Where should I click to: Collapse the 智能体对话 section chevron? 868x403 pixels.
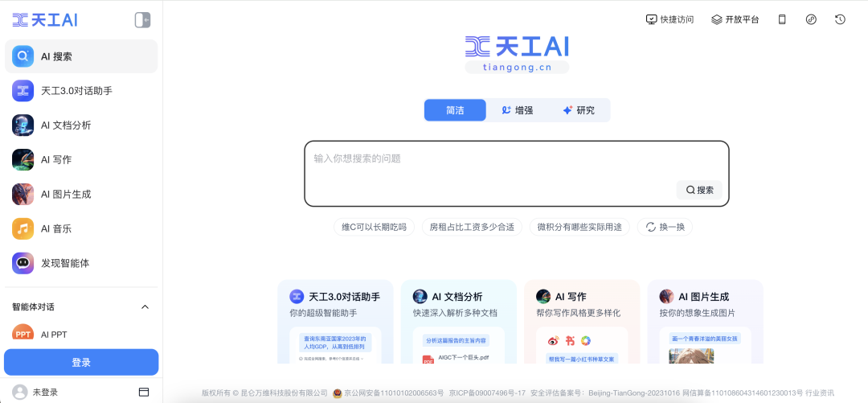click(x=145, y=307)
